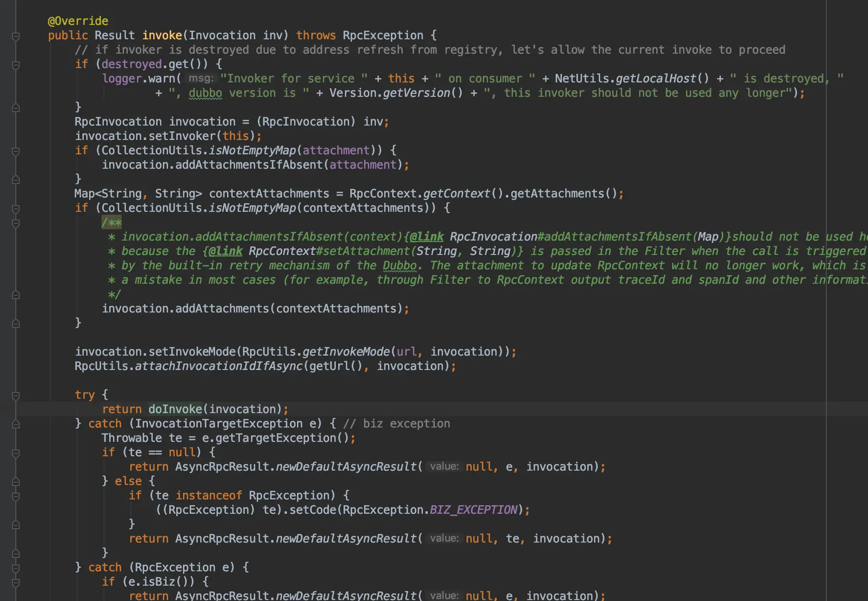Follow the @link before RpcContext#setAttachment

pyautogui.click(x=226, y=251)
